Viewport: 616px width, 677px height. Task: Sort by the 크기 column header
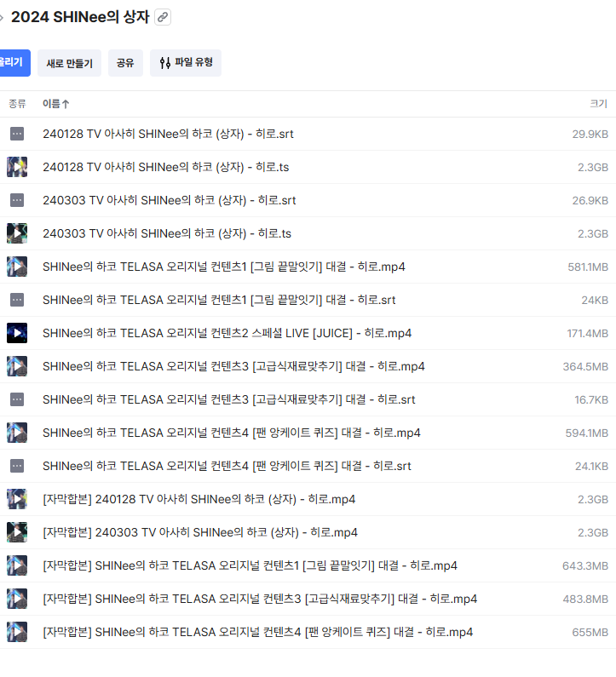click(x=599, y=104)
